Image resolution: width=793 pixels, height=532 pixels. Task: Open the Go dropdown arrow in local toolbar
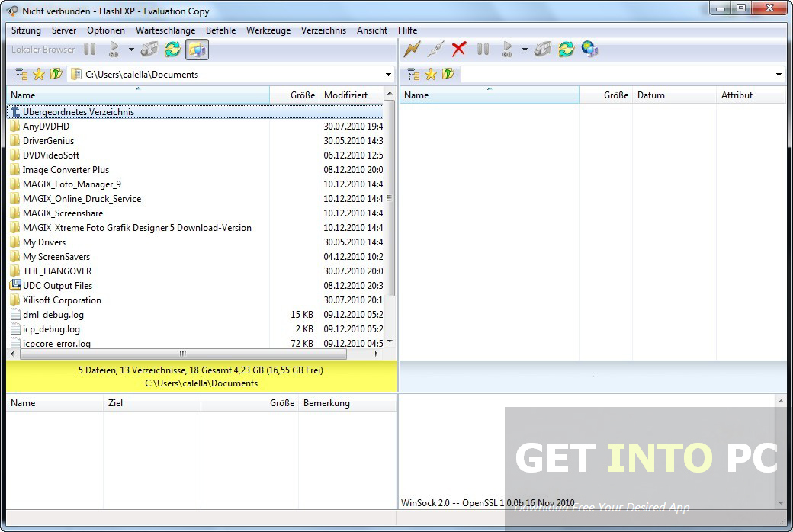tap(131, 50)
